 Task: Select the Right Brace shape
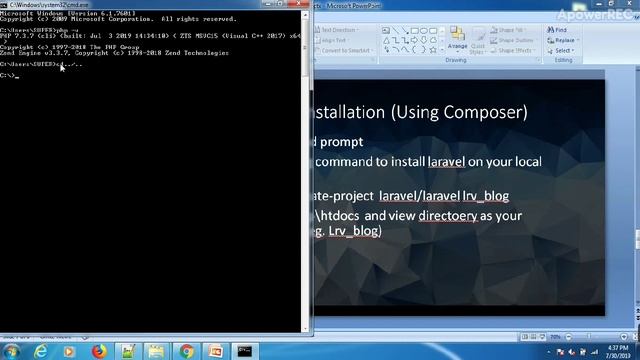click(424, 50)
